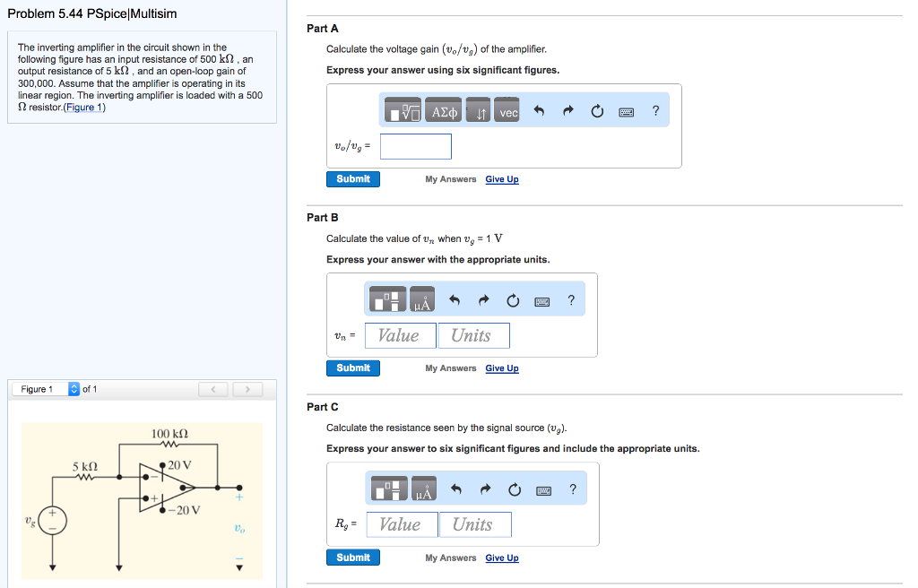The height and width of the screenshot is (588, 918).
Task: Undo last entry in Part A toolbar
Action: (539, 110)
